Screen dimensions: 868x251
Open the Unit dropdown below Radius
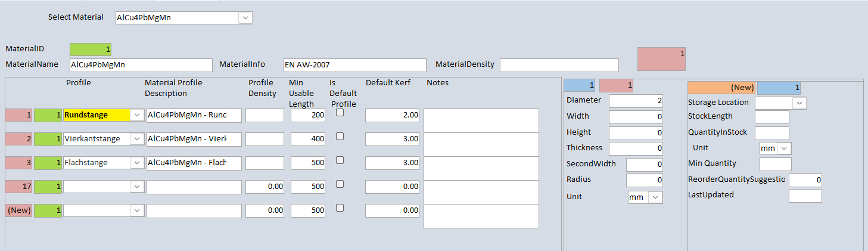655,197
